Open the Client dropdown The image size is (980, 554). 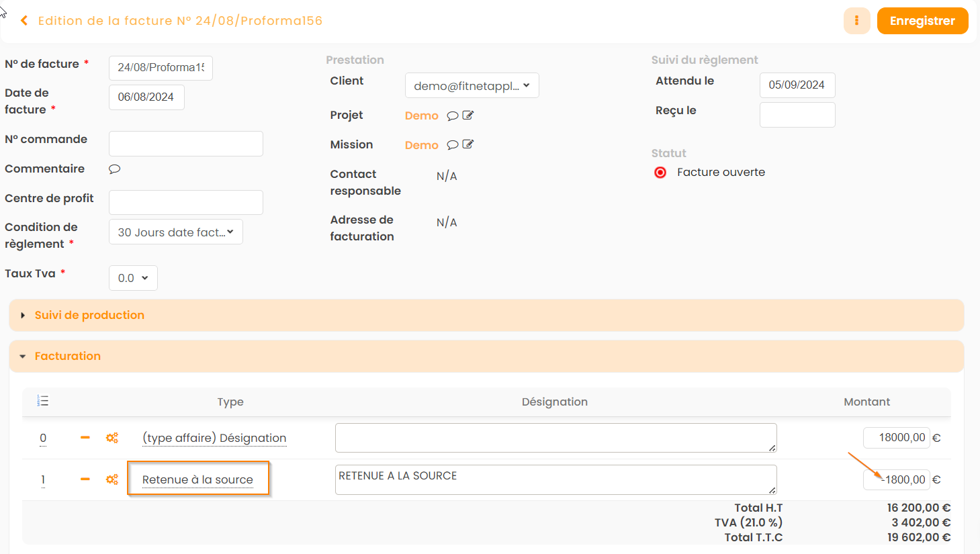(472, 86)
